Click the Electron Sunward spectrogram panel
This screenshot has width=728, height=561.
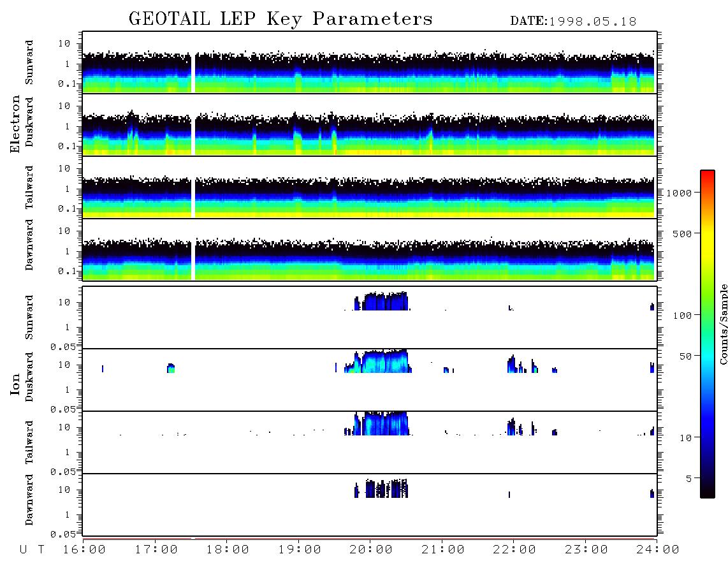(x=370, y=62)
